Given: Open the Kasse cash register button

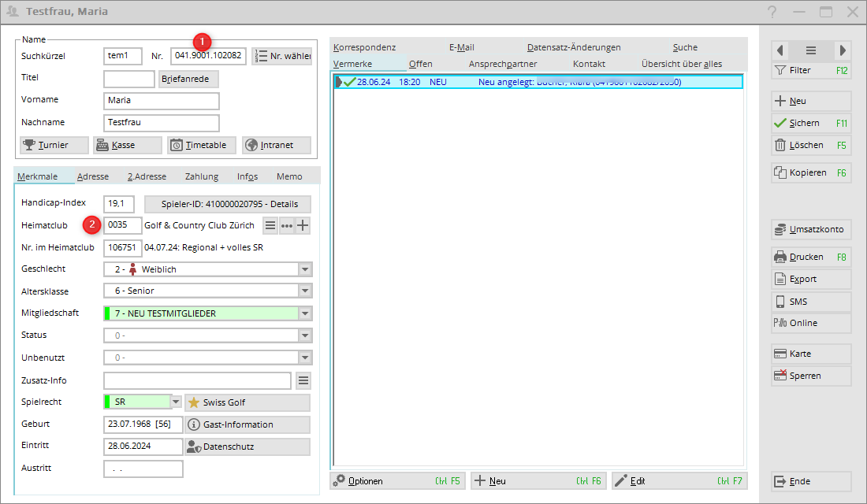Looking at the screenshot, I should click(127, 145).
